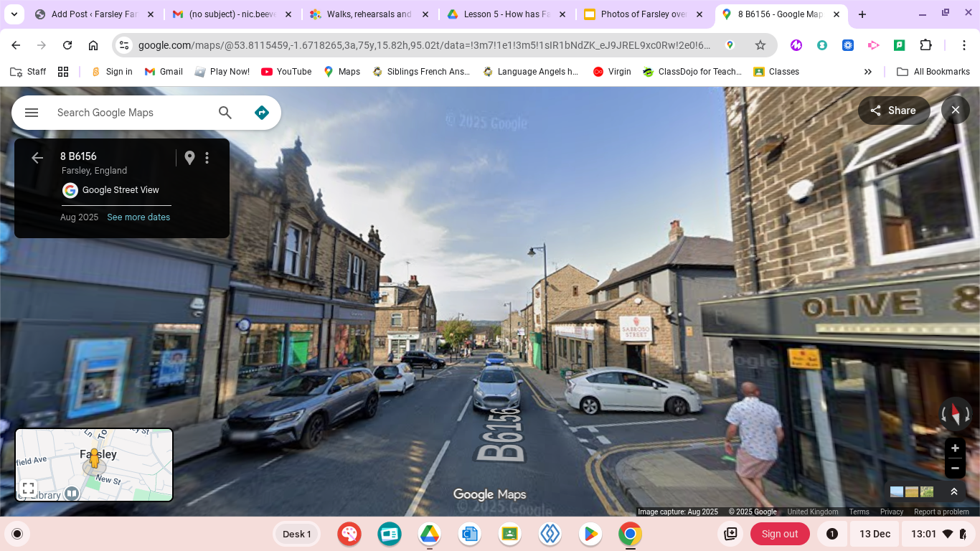Bookmark this page with the star icon

760,45
